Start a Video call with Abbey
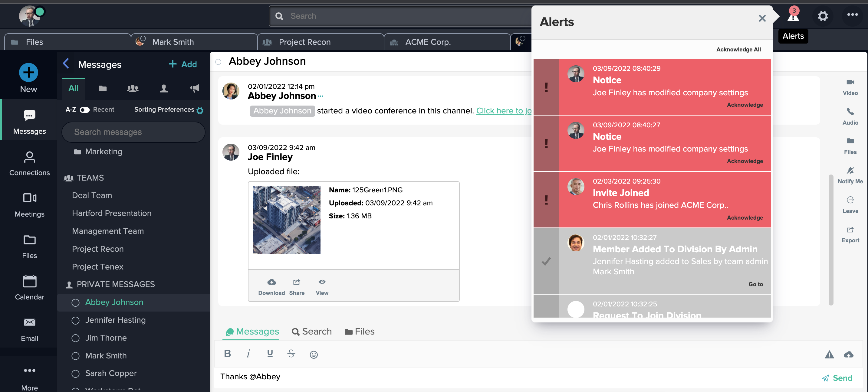868x392 pixels. pos(850,87)
